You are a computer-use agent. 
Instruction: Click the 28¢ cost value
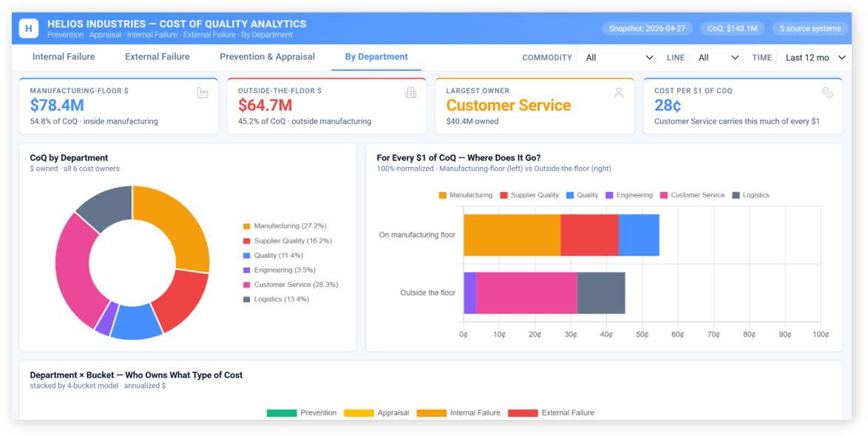667,105
